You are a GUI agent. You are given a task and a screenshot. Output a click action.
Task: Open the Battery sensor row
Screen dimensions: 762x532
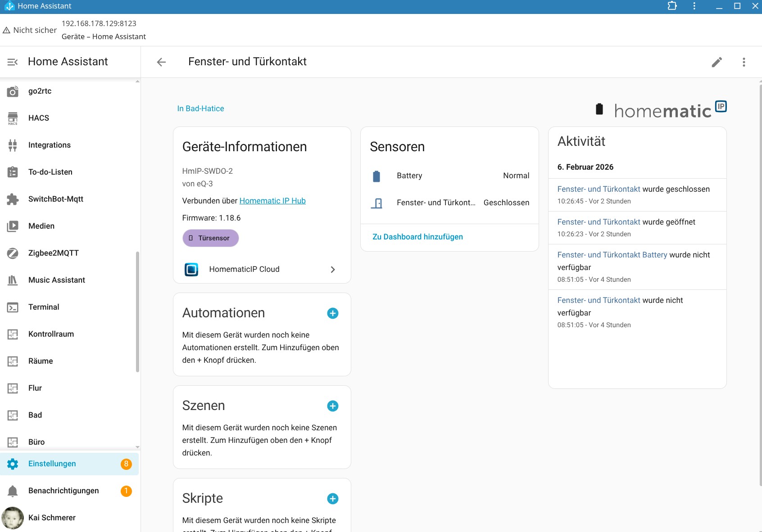click(x=449, y=176)
